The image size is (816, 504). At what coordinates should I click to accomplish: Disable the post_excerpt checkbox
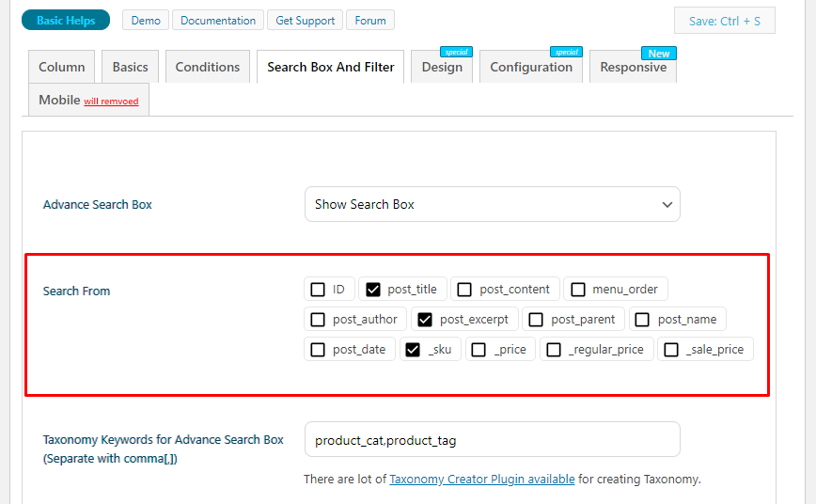(425, 320)
